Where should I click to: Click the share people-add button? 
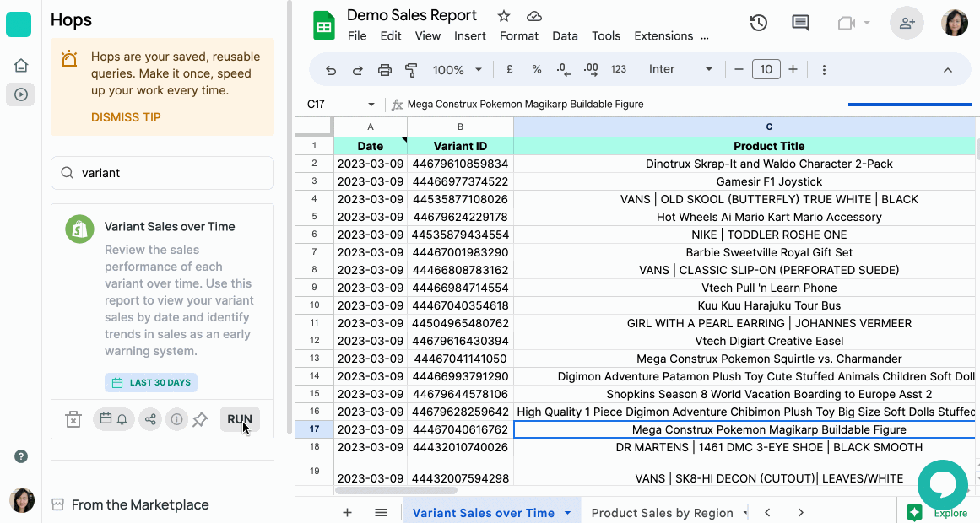(x=907, y=23)
